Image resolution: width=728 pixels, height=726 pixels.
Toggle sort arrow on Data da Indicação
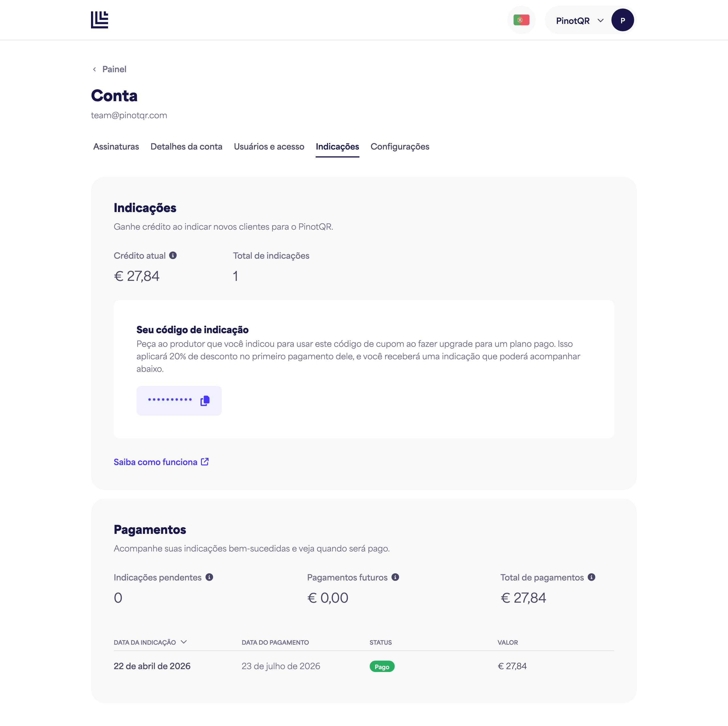coord(184,642)
